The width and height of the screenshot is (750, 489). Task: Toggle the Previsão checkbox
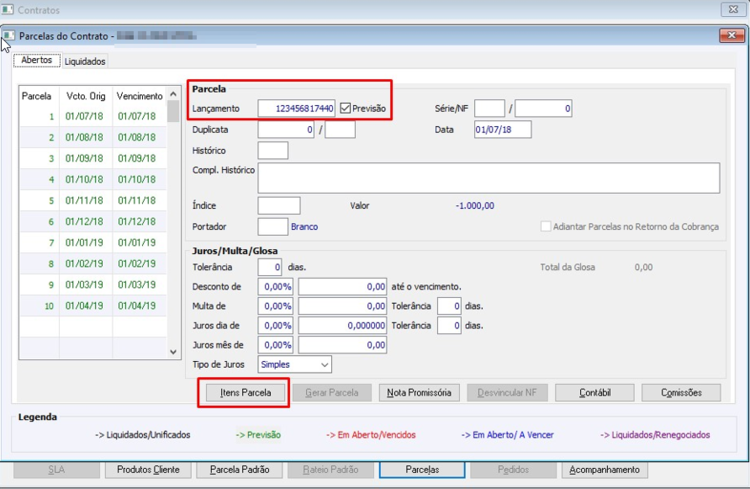345,109
